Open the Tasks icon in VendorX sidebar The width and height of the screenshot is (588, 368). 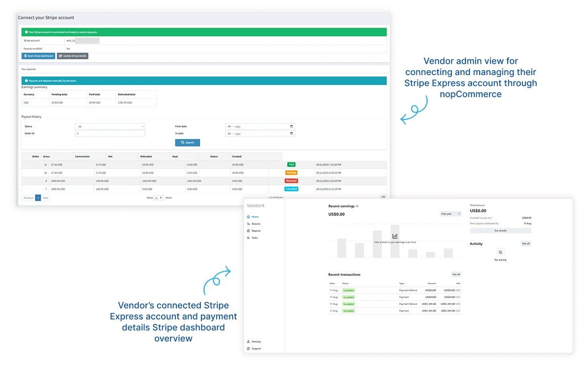click(x=248, y=237)
